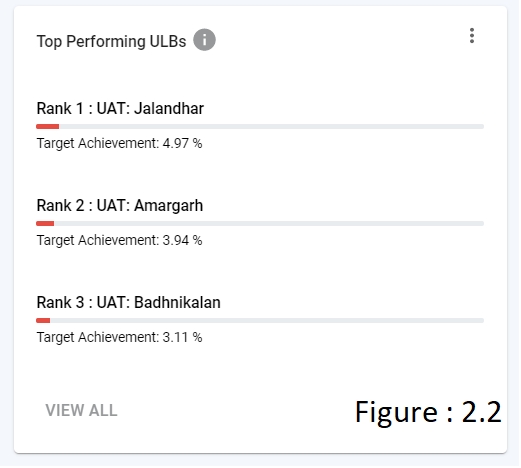Click the grey track of Amargarh progress bar
The width and height of the screenshot is (521, 468).
tap(269, 223)
